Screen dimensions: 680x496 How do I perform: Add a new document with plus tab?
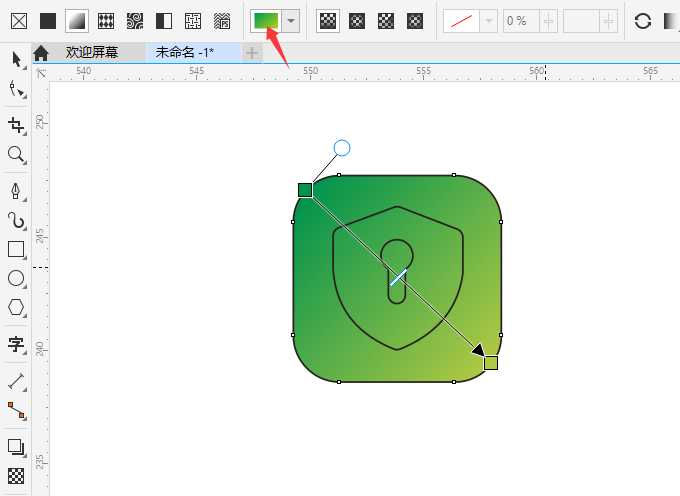(x=252, y=53)
